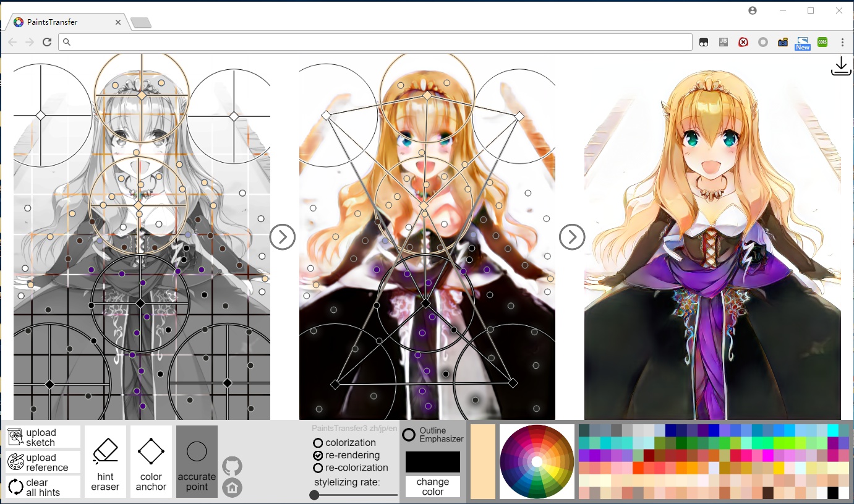Go forward with the browser forward arrow

pos(30,42)
